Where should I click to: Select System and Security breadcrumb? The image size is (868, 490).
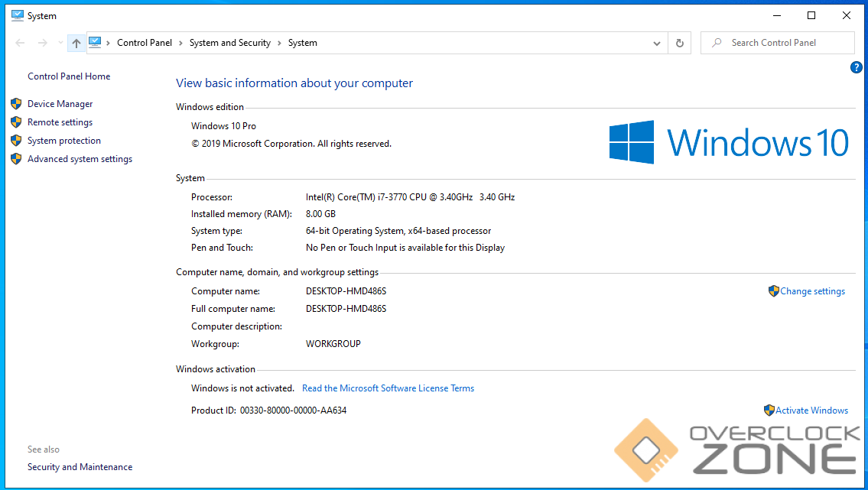pyautogui.click(x=229, y=43)
